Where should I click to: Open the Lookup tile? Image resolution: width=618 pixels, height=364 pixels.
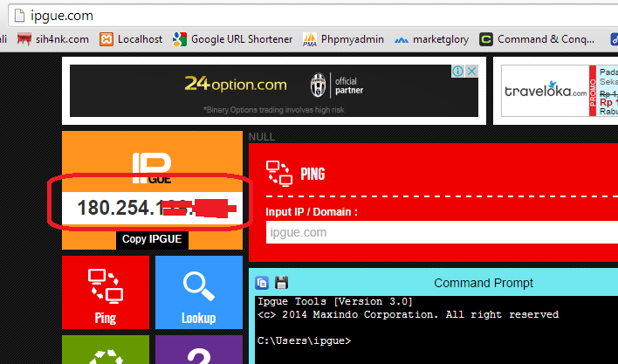pos(199,292)
